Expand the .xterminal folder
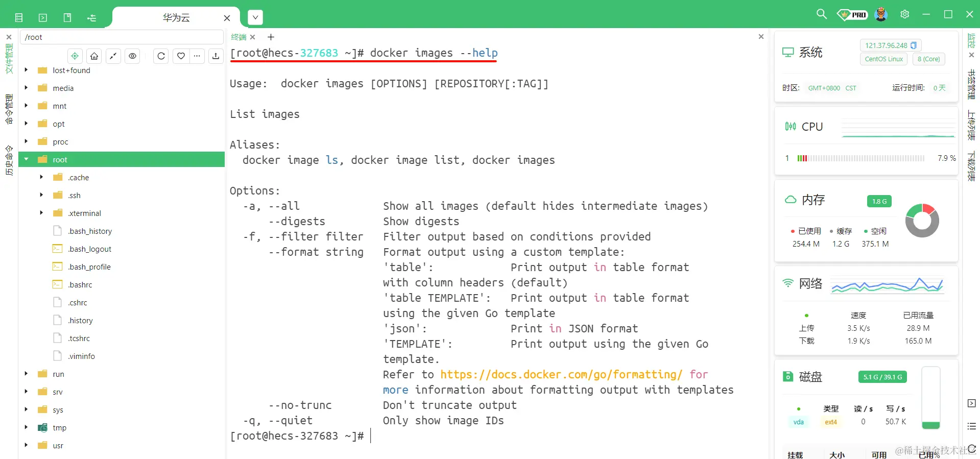The width and height of the screenshot is (980, 459). (41, 213)
